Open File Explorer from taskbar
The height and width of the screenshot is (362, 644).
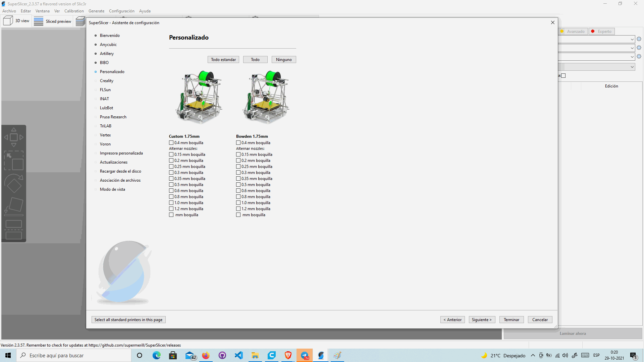(x=255, y=355)
